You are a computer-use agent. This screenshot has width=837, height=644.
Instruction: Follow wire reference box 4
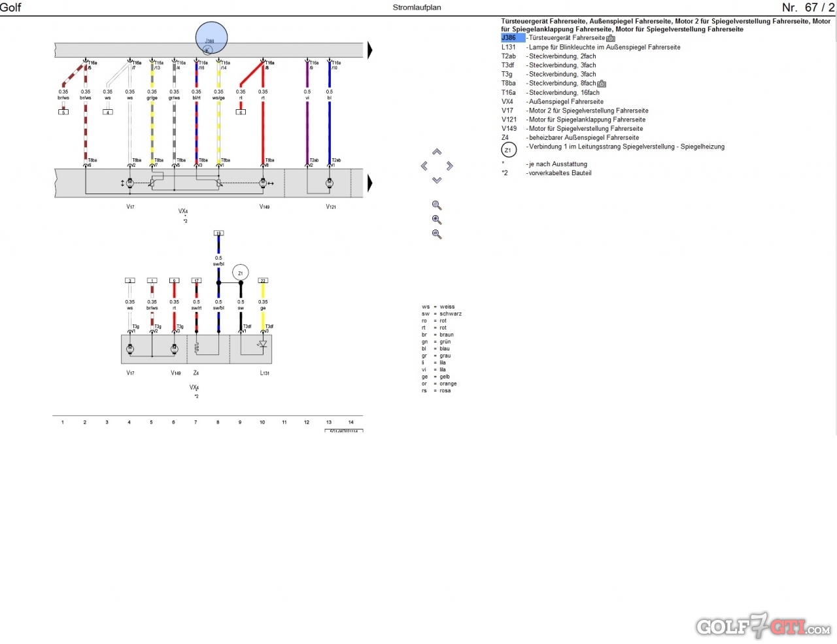108,112
